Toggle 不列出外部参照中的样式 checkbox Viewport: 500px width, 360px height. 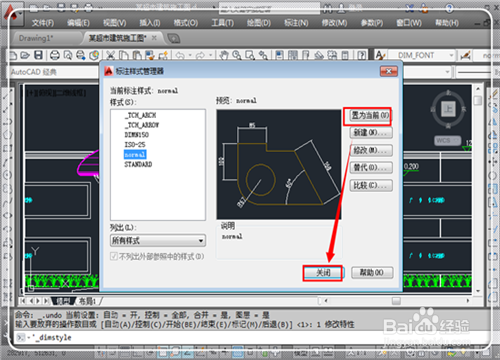pos(114,256)
